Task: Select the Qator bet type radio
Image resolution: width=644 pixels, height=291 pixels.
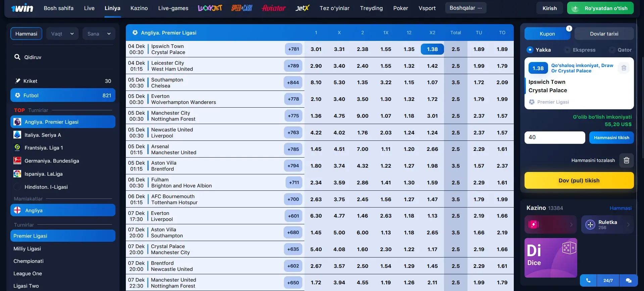Action: (612, 50)
